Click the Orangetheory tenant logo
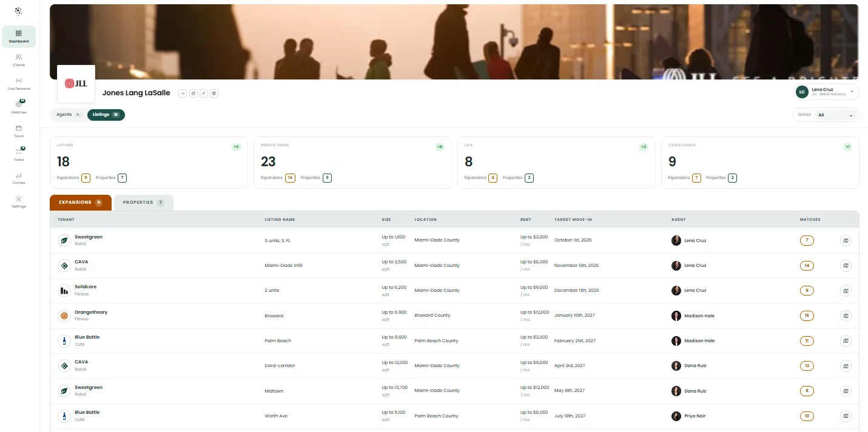The height and width of the screenshot is (432, 868). click(64, 316)
